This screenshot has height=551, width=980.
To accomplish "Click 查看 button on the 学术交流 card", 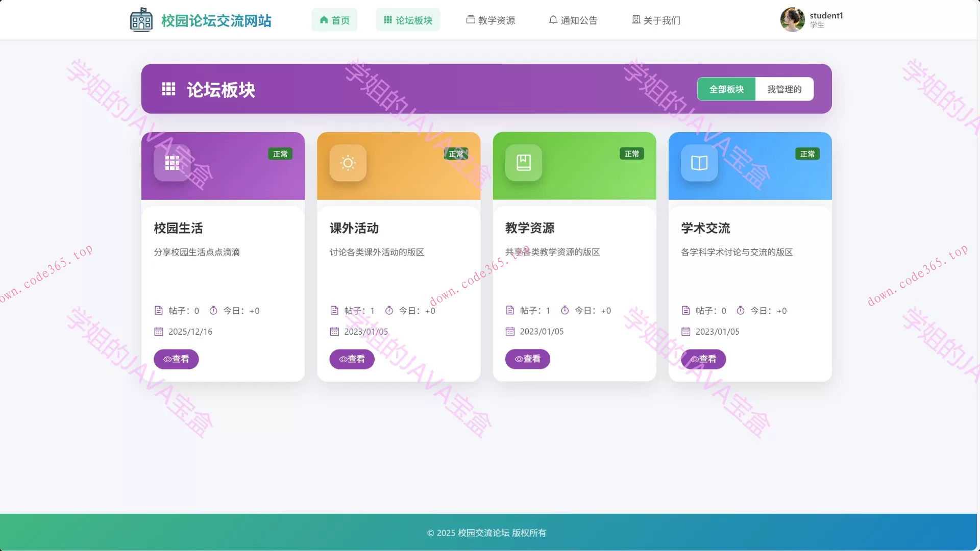I will (x=703, y=359).
